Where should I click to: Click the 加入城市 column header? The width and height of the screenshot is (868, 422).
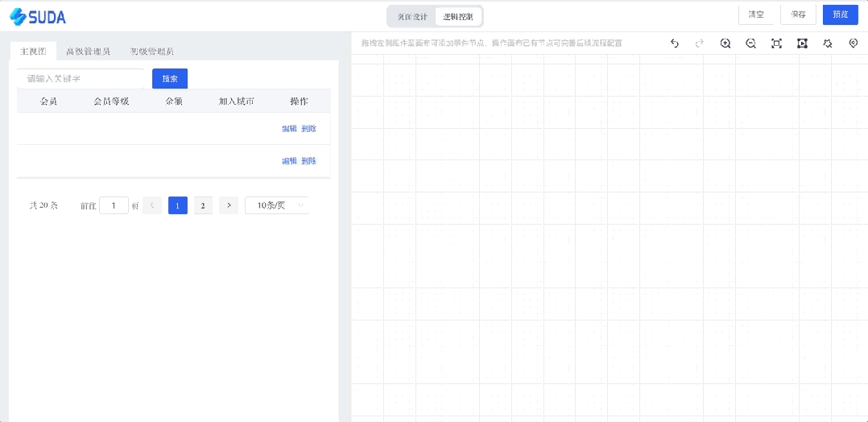point(237,101)
